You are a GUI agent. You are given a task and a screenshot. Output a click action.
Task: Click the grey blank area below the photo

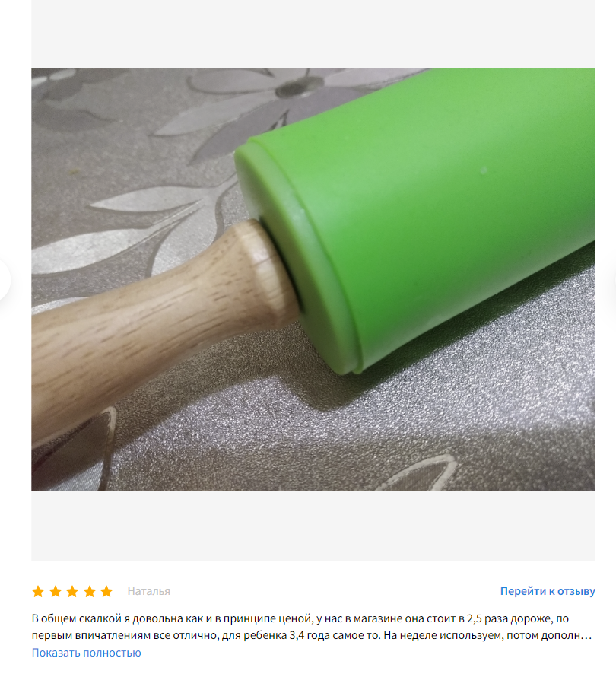(313, 526)
